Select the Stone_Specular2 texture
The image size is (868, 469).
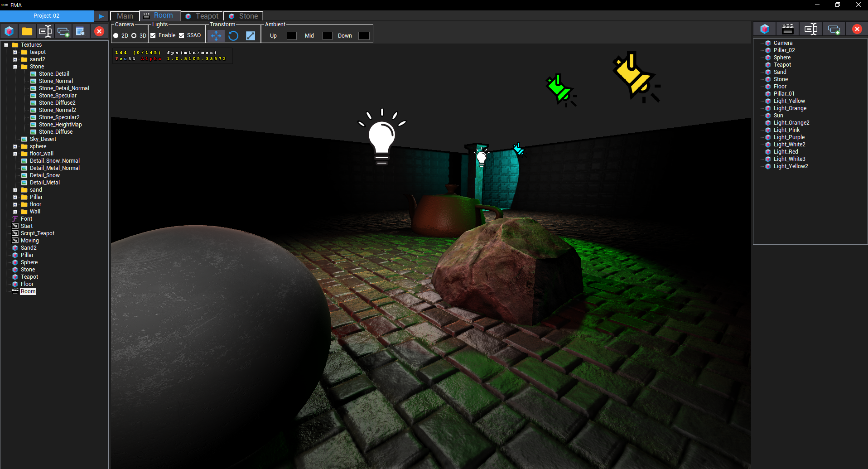click(59, 117)
